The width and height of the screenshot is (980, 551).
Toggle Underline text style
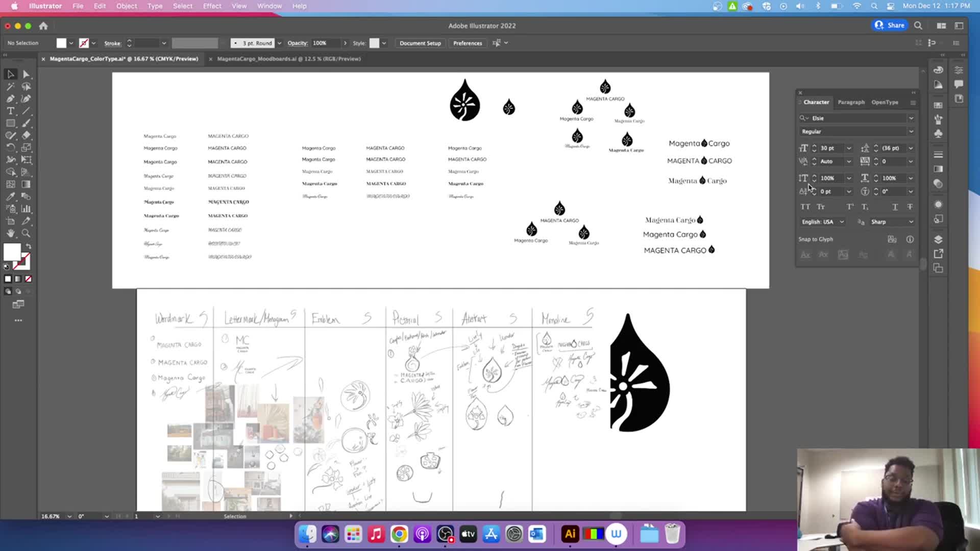coord(895,207)
